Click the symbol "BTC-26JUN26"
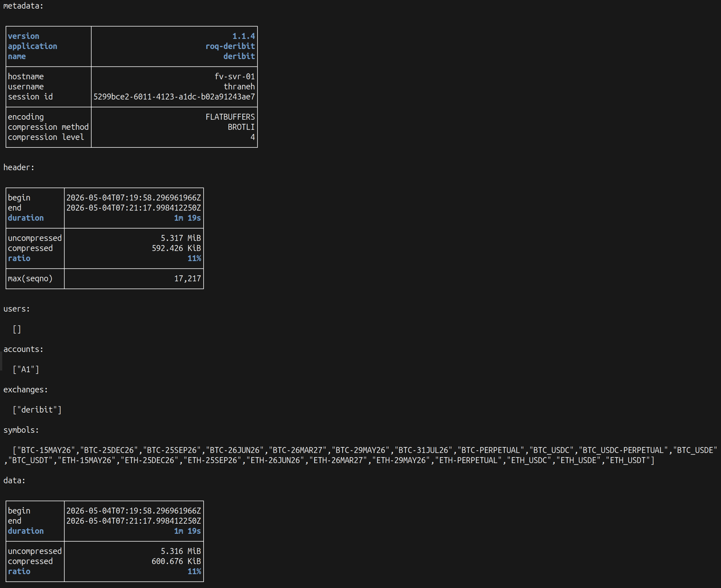 point(235,450)
